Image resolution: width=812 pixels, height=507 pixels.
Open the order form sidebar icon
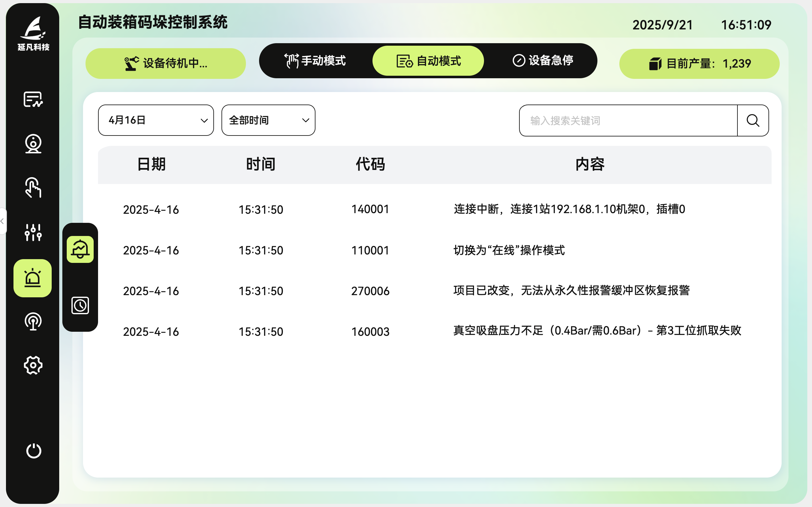point(33,100)
